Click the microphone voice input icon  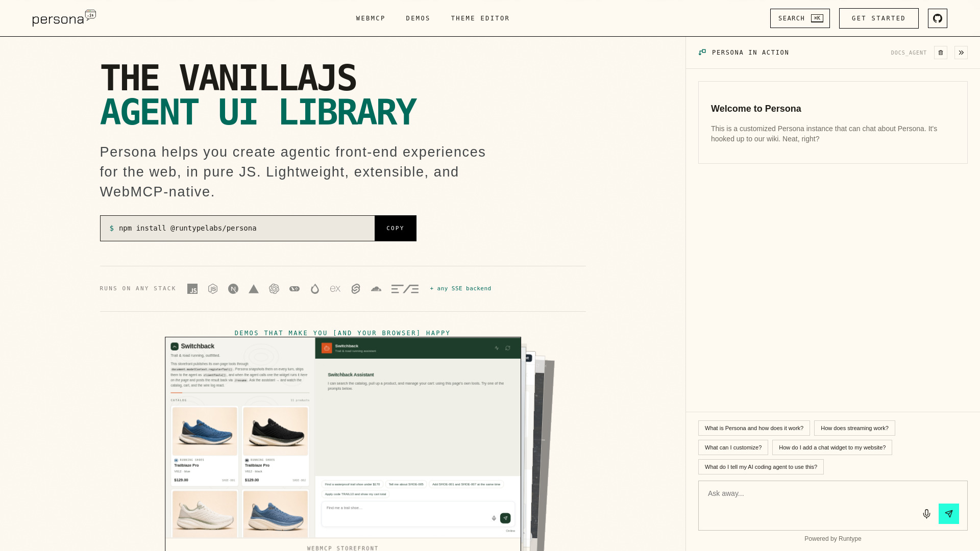(926, 514)
